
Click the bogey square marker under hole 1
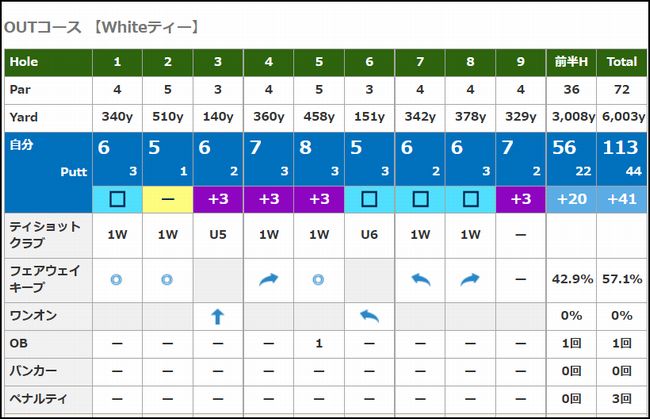pyautogui.click(x=117, y=198)
